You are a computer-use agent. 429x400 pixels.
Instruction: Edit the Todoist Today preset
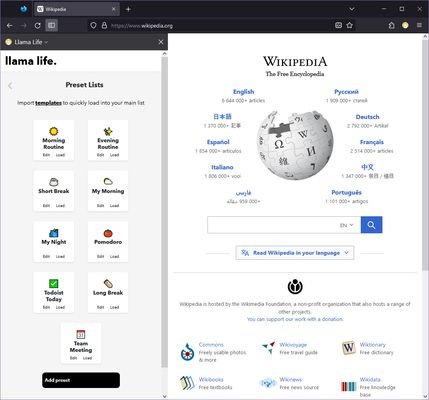click(46, 307)
